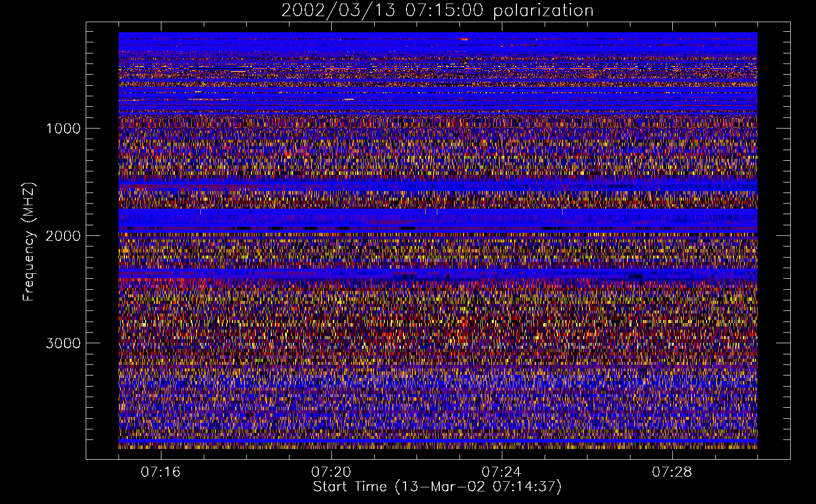Click the 1000 frequency tick label
The height and width of the screenshot is (504, 816).
click(63, 129)
